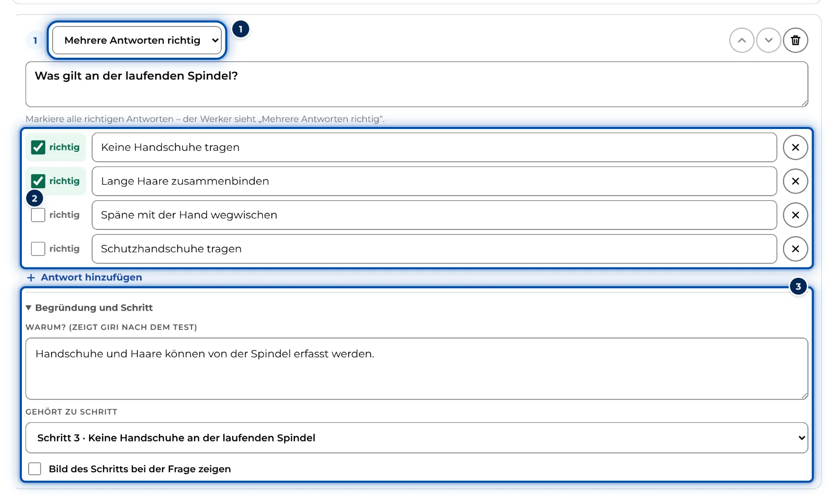Remove answer 'Keine Handschuhe tragen'
The width and height of the screenshot is (833, 504).
796,147
